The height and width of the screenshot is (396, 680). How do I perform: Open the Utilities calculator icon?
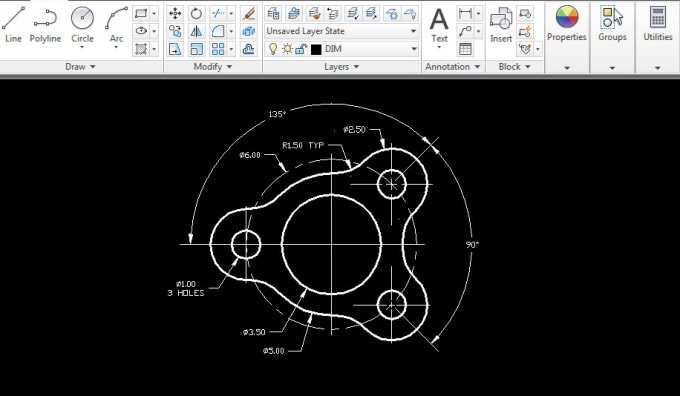click(658, 17)
